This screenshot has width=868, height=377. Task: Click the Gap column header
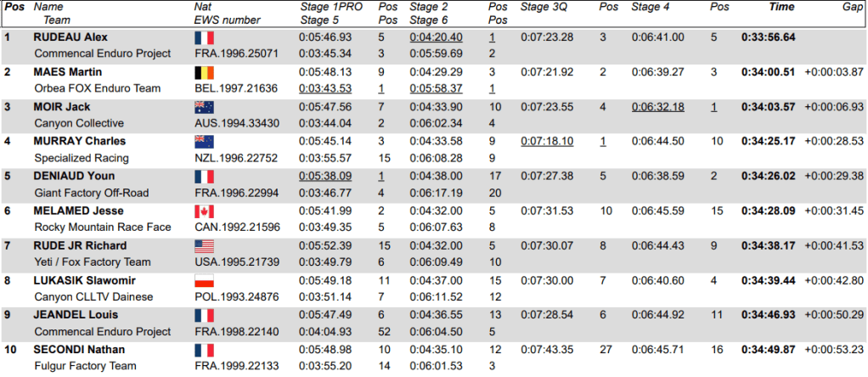(852, 6)
